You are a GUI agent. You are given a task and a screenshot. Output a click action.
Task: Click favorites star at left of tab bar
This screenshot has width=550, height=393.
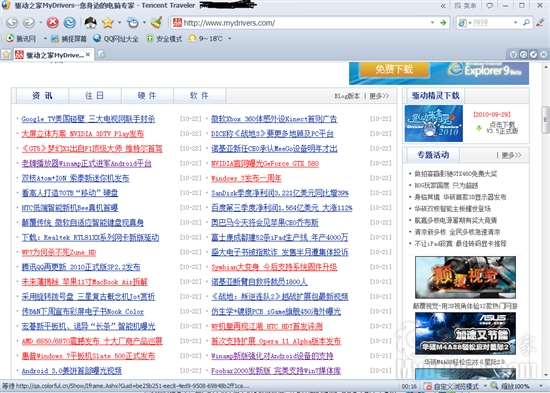point(6,54)
